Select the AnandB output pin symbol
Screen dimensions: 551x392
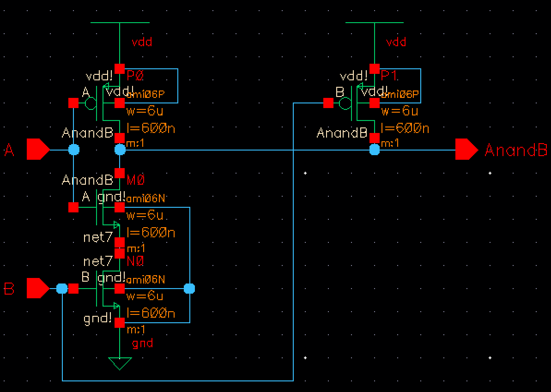pos(466,149)
